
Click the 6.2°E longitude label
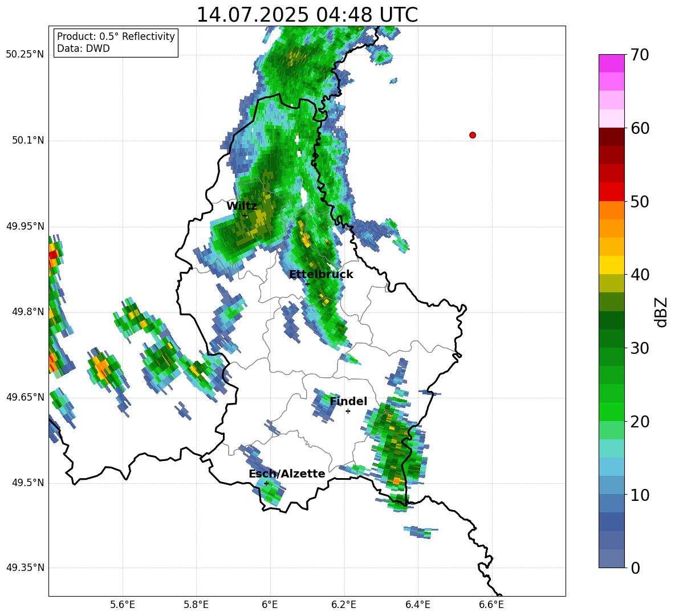(x=344, y=605)
